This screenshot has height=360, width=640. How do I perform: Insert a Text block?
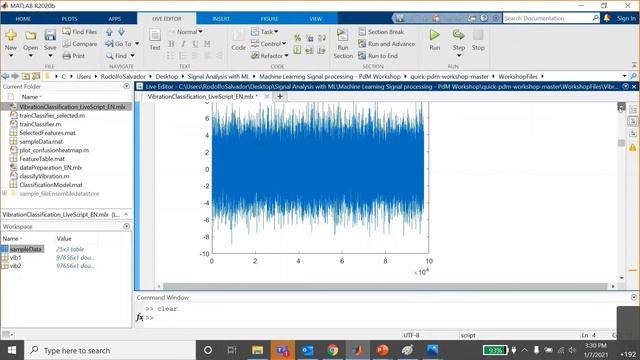[x=155, y=40]
